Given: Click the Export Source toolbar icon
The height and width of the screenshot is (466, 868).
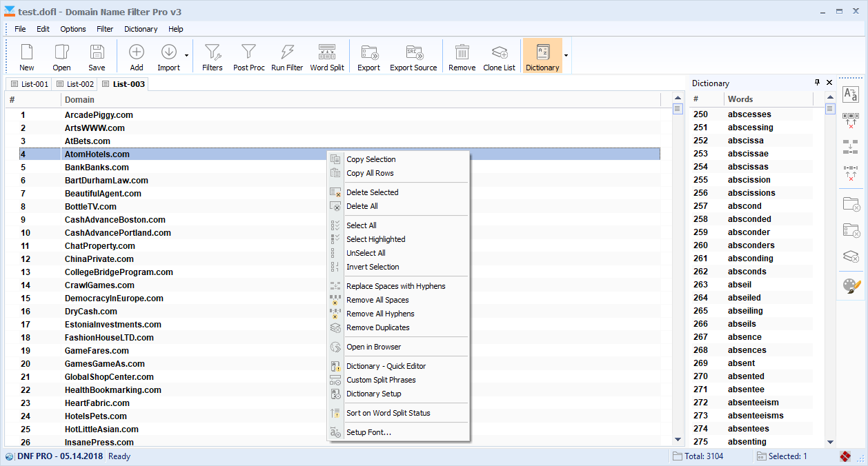Looking at the screenshot, I should coord(413,56).
